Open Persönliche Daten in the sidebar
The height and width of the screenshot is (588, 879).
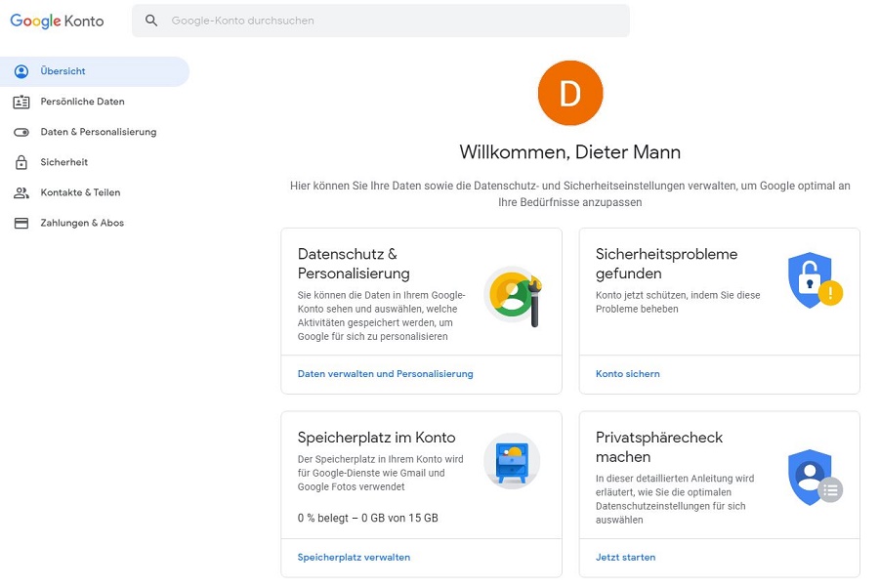pos(95,102)
